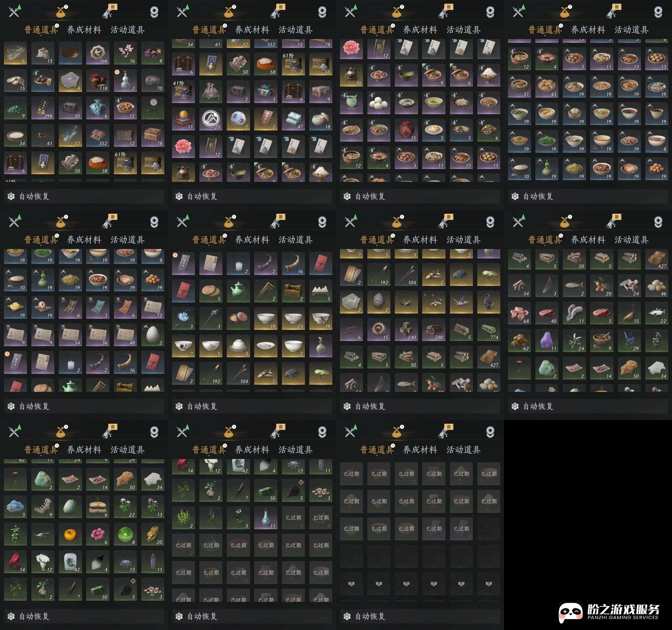Open 活动道具 tab in the all-expired panel
This screenshot has width=672, height=630.
pos(463,450)
